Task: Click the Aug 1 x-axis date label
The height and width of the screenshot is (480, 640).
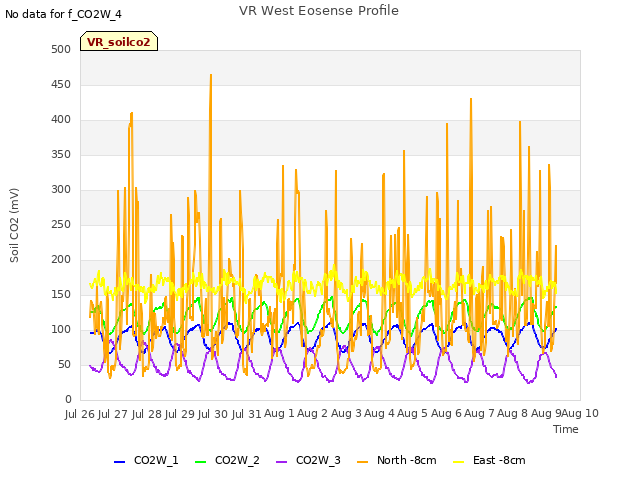Action: [x=279, y=414]
